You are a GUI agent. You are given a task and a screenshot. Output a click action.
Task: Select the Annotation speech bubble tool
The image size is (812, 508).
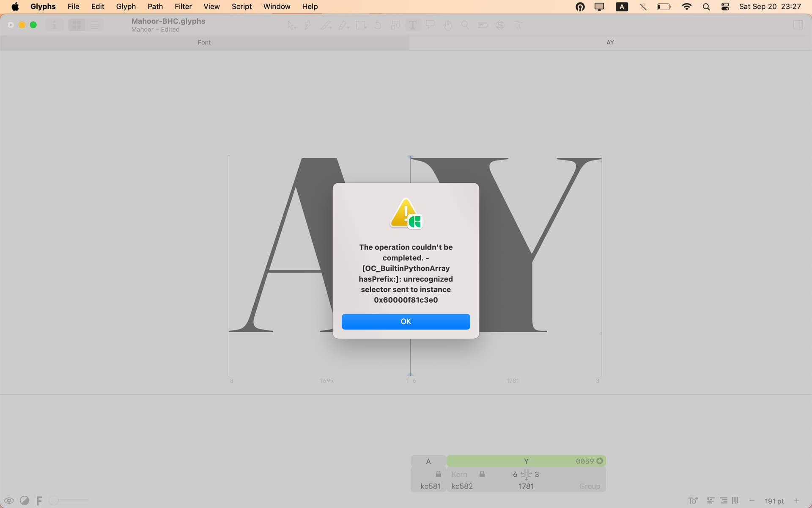click(x=430, y=25)
